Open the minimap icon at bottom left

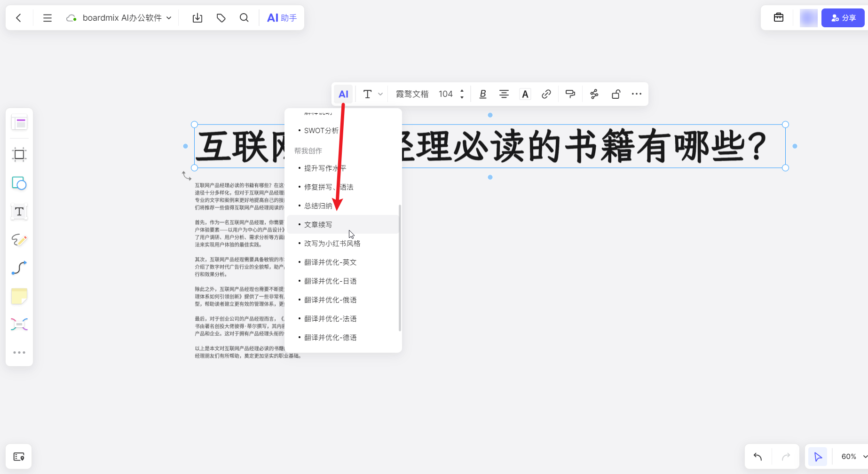click(x=19, y=457)
